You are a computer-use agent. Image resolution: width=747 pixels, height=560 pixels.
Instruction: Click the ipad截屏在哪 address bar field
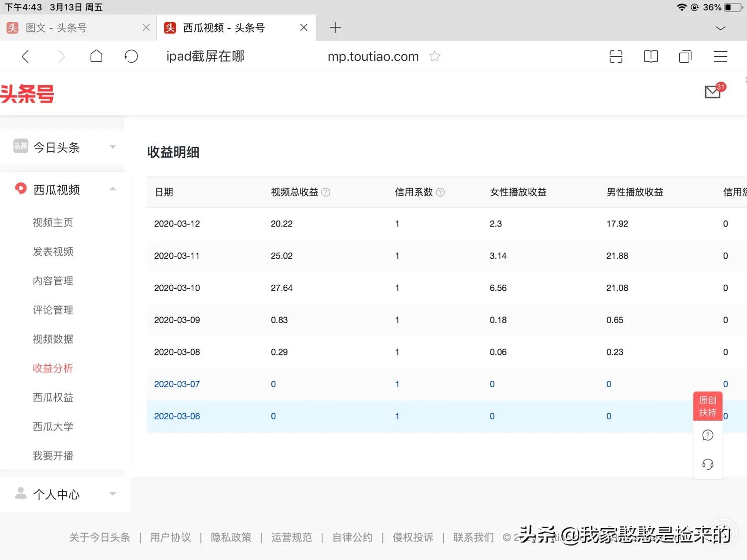pyautogui.click(x=205, y=56)
